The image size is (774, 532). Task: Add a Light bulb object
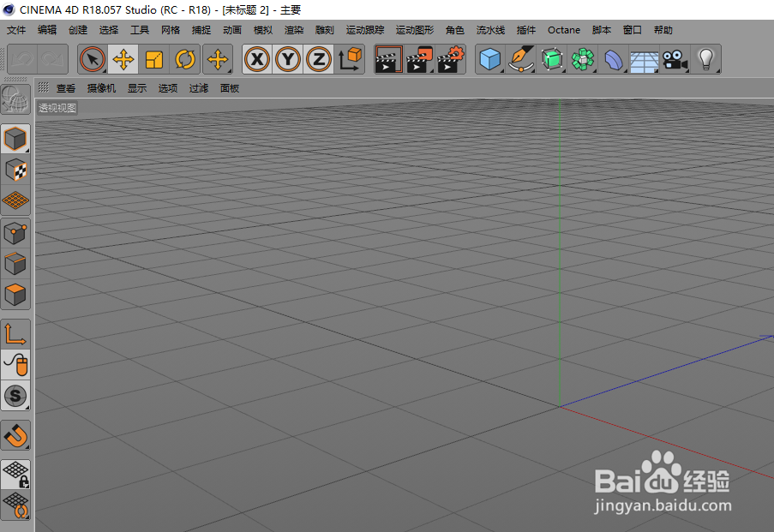[706, 60]
